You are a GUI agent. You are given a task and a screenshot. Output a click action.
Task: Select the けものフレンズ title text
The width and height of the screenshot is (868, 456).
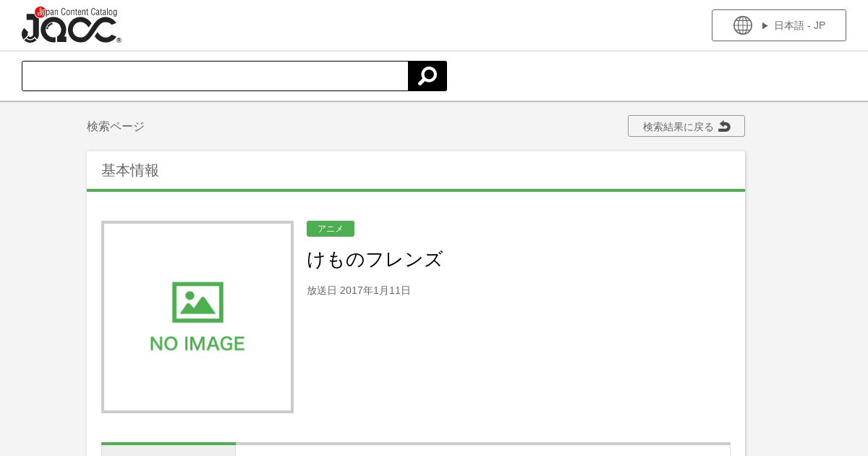(x=375, y=259)
